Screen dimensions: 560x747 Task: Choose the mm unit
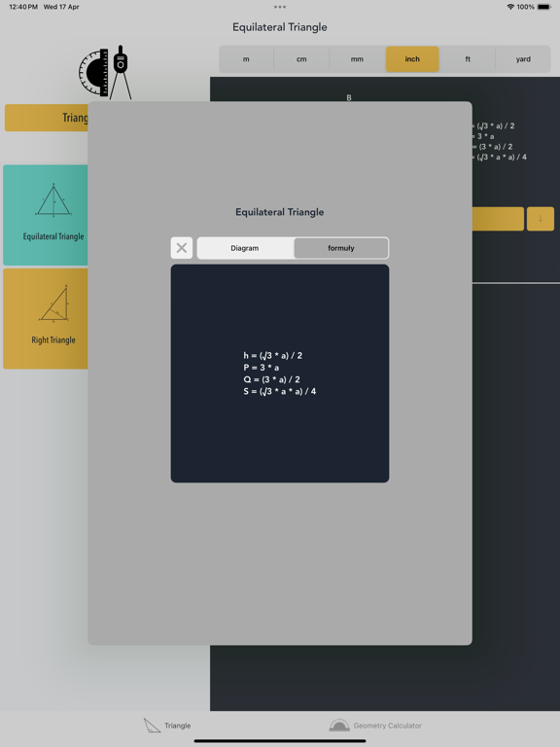(x=357, y=59)
